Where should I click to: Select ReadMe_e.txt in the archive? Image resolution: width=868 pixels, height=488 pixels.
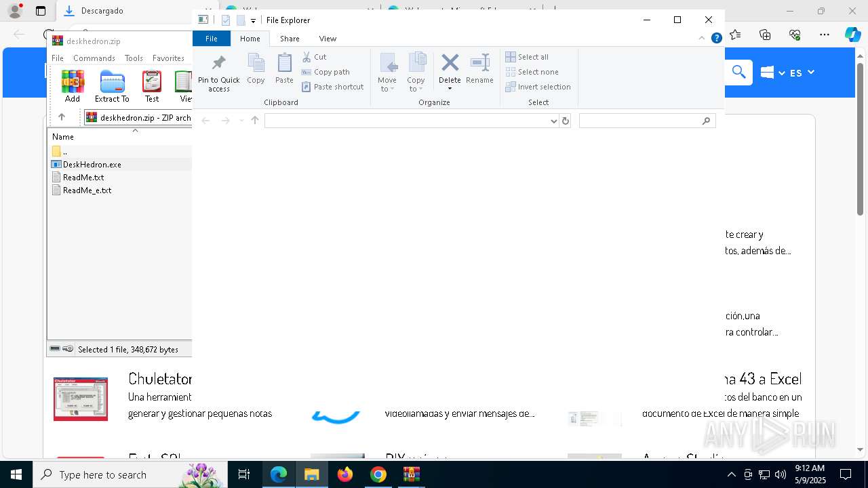pos(87,190)
